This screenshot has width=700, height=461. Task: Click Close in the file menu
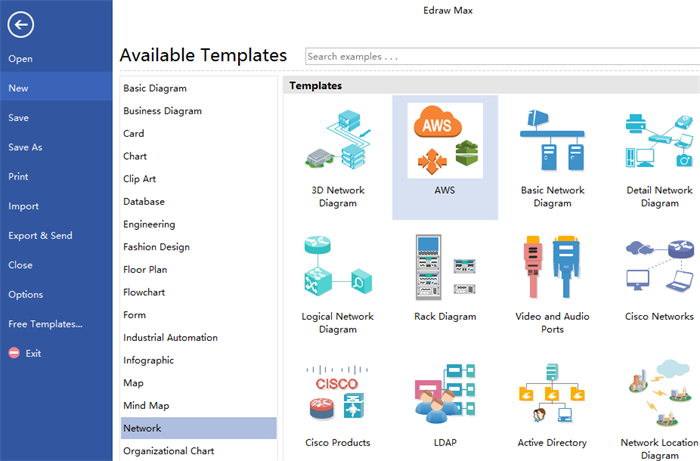20,265
